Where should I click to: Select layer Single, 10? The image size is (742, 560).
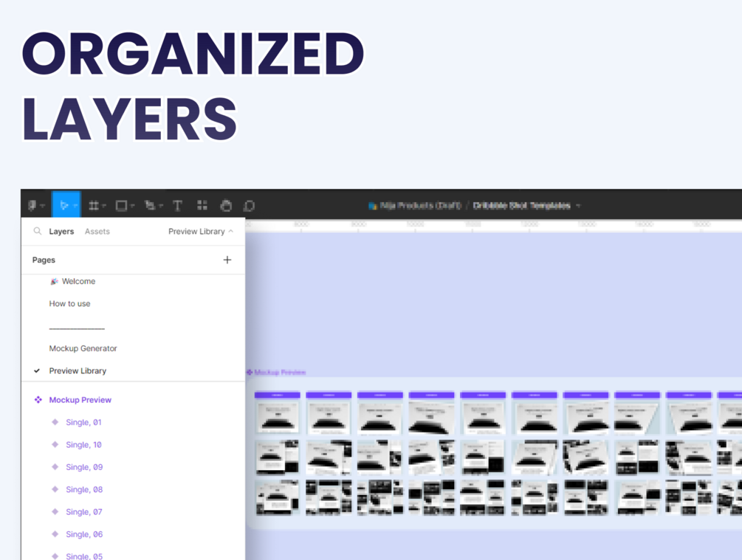click(83, 445)
